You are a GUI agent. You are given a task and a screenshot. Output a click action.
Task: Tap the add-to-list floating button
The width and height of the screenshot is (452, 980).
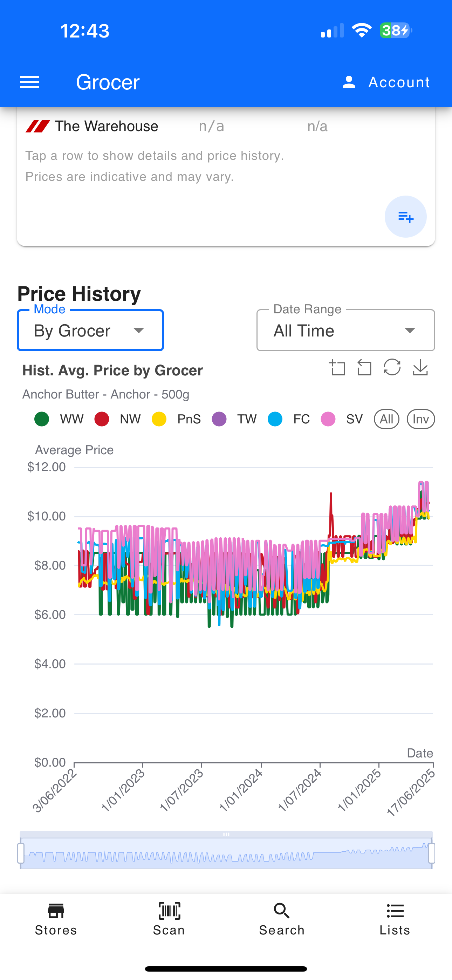[x=406, y=217]
